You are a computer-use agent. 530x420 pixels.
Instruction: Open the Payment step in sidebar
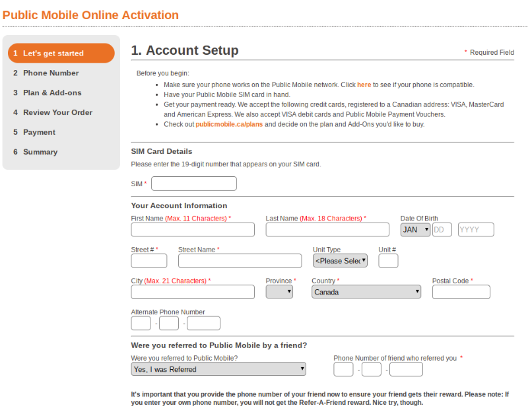tap(34, 132)
